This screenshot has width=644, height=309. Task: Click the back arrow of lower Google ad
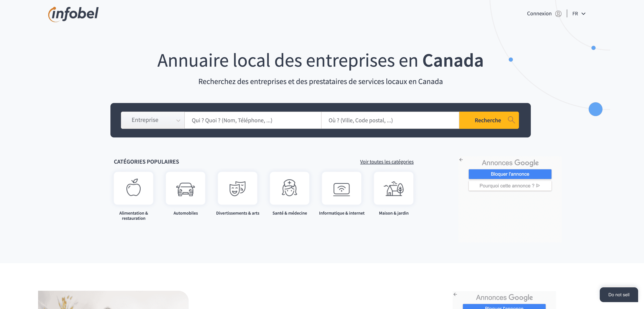[x=455, y=294]
